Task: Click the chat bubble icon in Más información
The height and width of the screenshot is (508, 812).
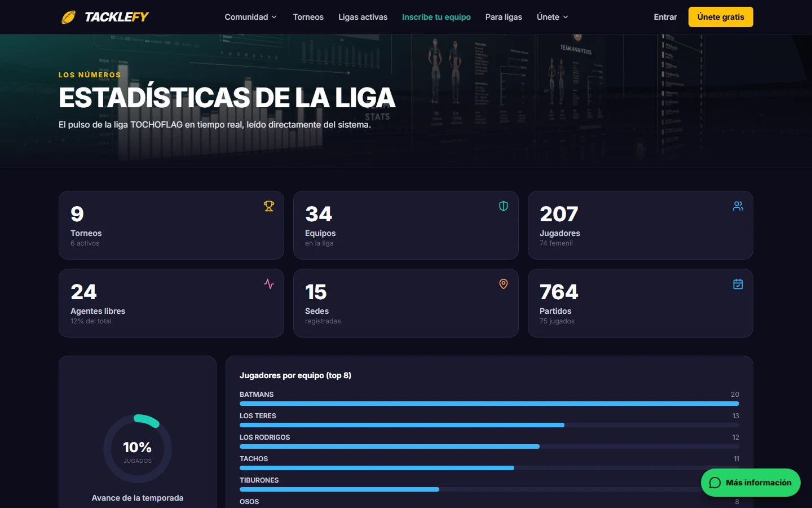Action: (x=715, y=483)
